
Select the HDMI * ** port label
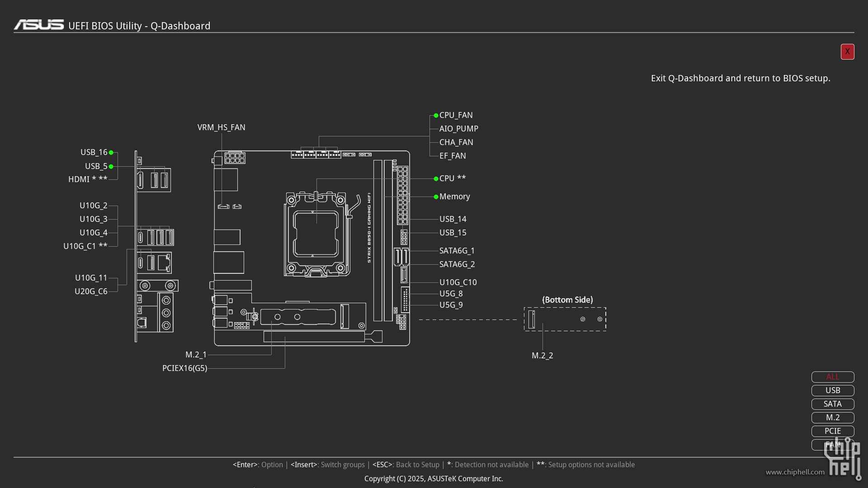coord(88,179)
